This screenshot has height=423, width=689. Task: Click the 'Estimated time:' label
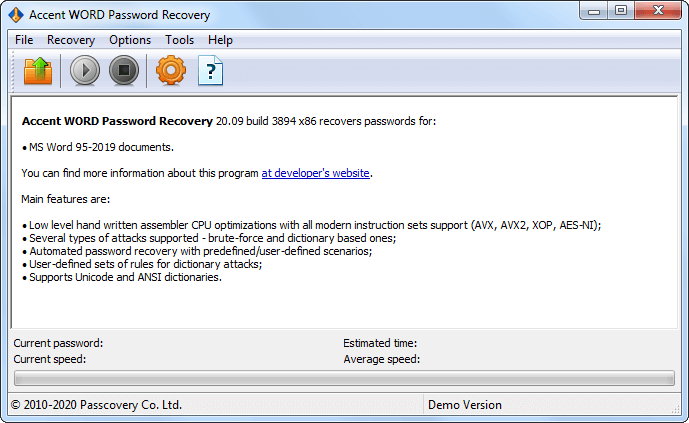click(380, 343)
